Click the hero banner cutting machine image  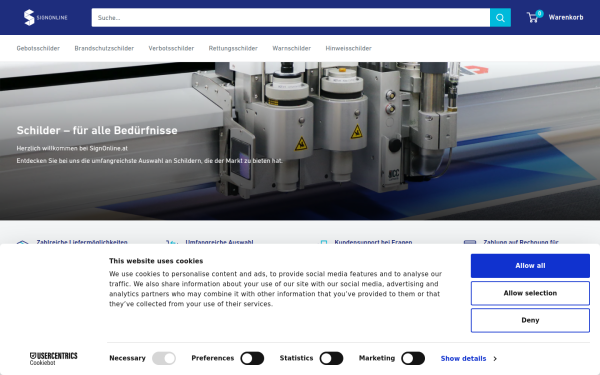300,141
